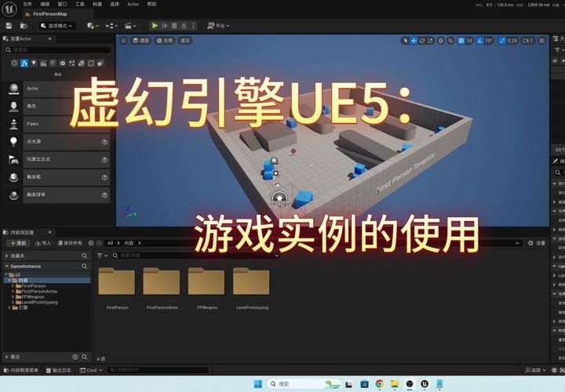Select the viewport selection cursor mode
This screenshot has width=565, height=392.
[406, 41]
